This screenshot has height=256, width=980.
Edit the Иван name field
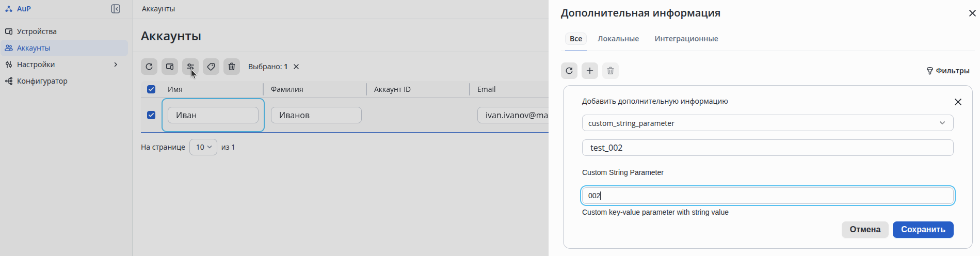[x=213, y=115]
